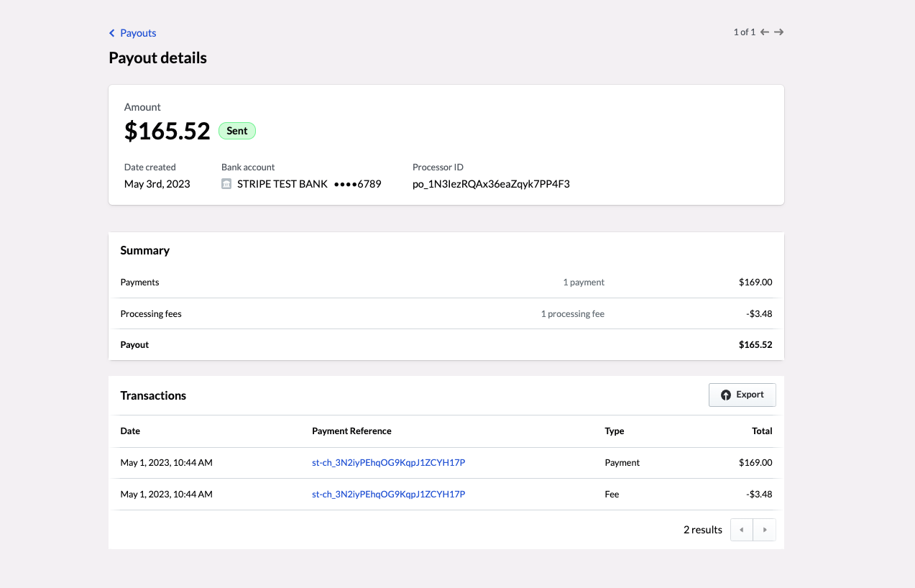The width and height of the screenshot is (915, 588).
Task: Open the first st-ch payment reference link
Action: coord(388,462)
